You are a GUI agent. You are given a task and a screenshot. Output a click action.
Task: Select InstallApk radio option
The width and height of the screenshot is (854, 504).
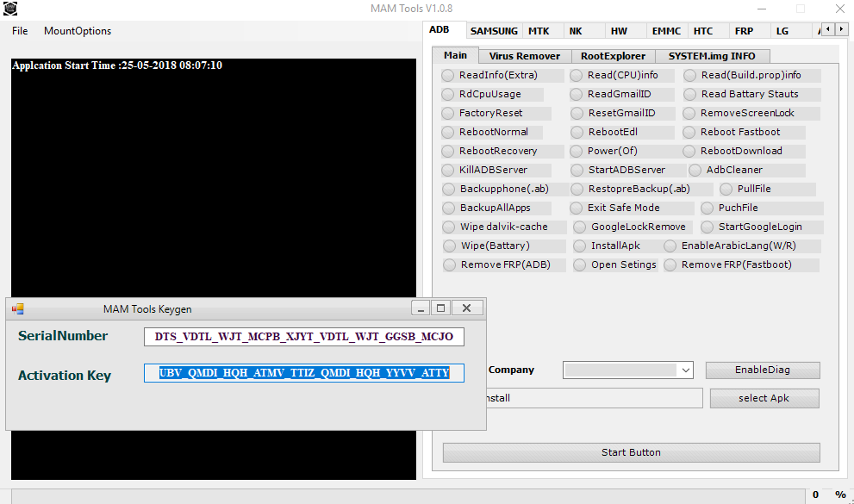(580, 246)
